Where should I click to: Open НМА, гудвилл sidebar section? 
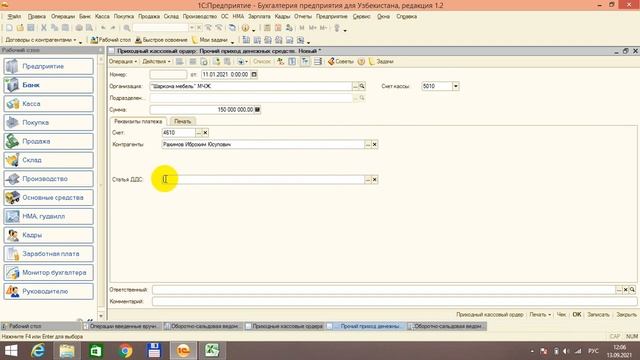49,216
